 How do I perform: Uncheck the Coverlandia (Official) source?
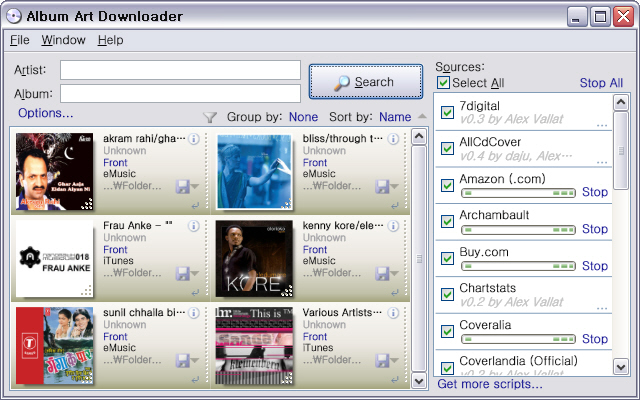point(447,368)
